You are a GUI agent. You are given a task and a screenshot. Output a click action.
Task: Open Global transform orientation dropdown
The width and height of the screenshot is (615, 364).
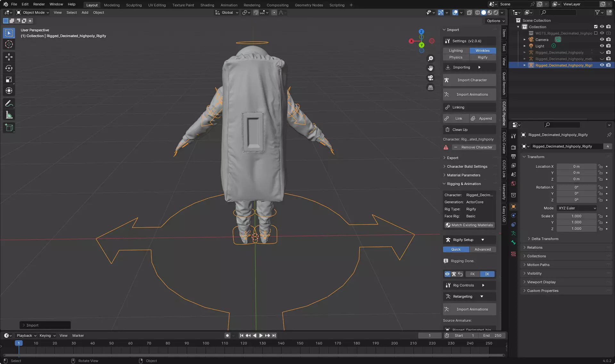(x=227, y=12)
